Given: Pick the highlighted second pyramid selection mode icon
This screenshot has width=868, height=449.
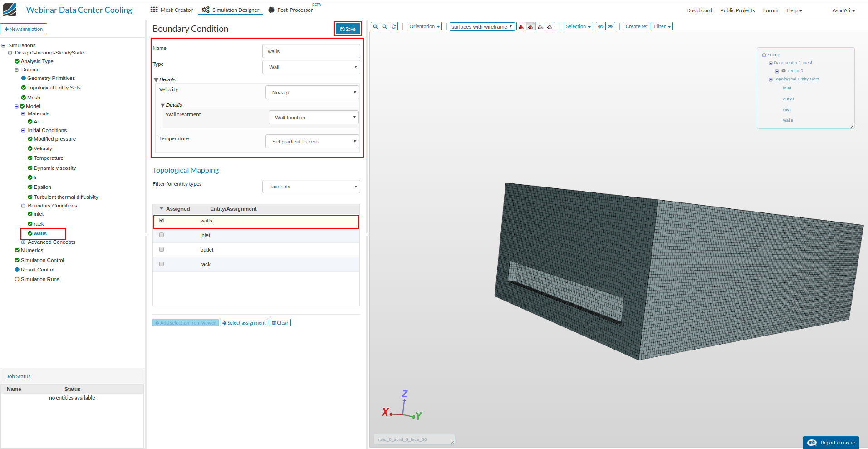Looking at the screenshot, I should pyautogui.click(x=531, y=26).
